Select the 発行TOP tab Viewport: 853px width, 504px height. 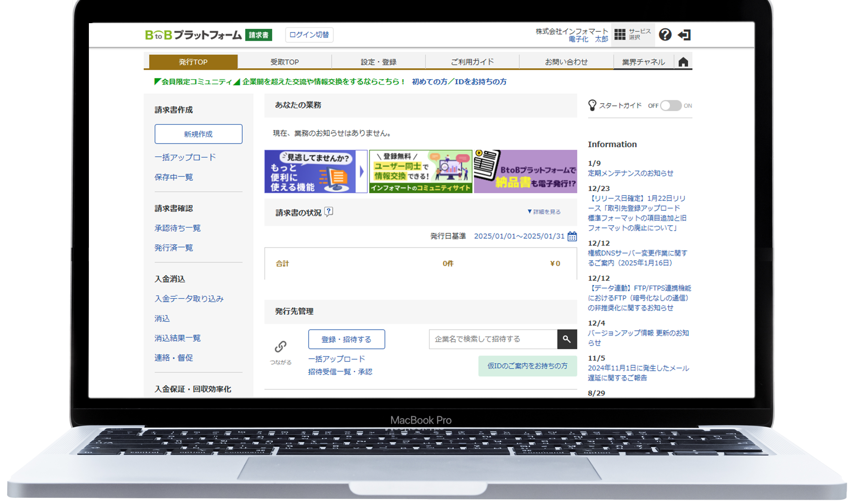click(193, 62)
